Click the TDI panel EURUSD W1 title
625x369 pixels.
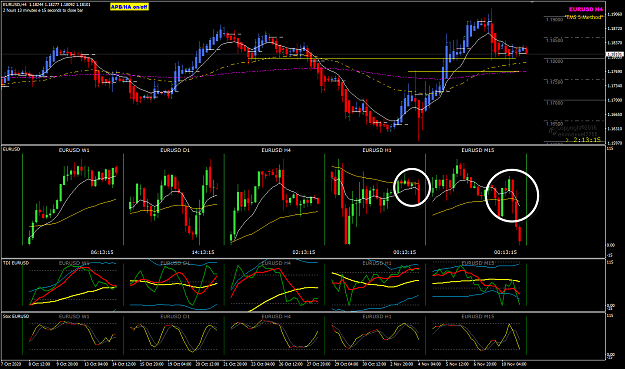[x=74, y=263]
